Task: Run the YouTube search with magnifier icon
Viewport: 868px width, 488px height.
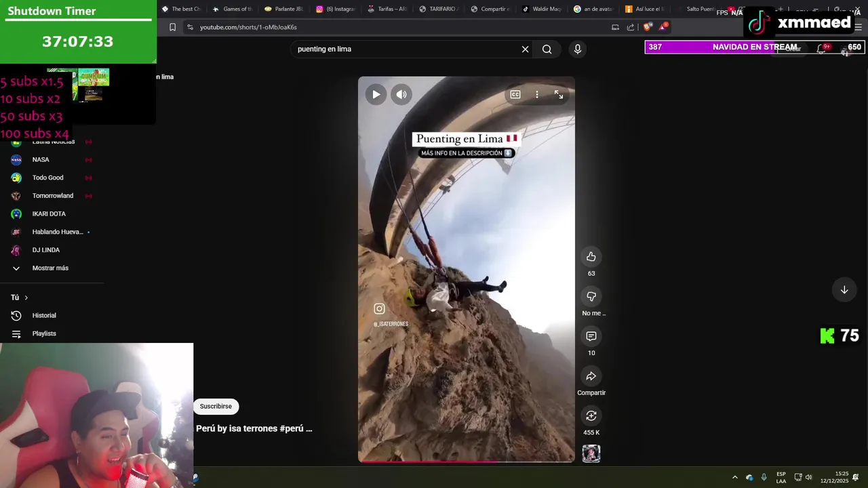Action: pyautogui.click(x=547, y=49)
